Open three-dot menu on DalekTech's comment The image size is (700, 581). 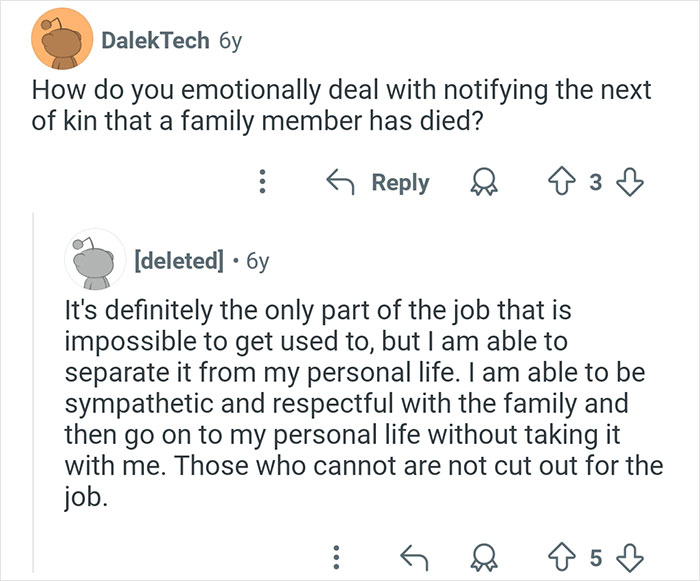click(x=262, y=183)
